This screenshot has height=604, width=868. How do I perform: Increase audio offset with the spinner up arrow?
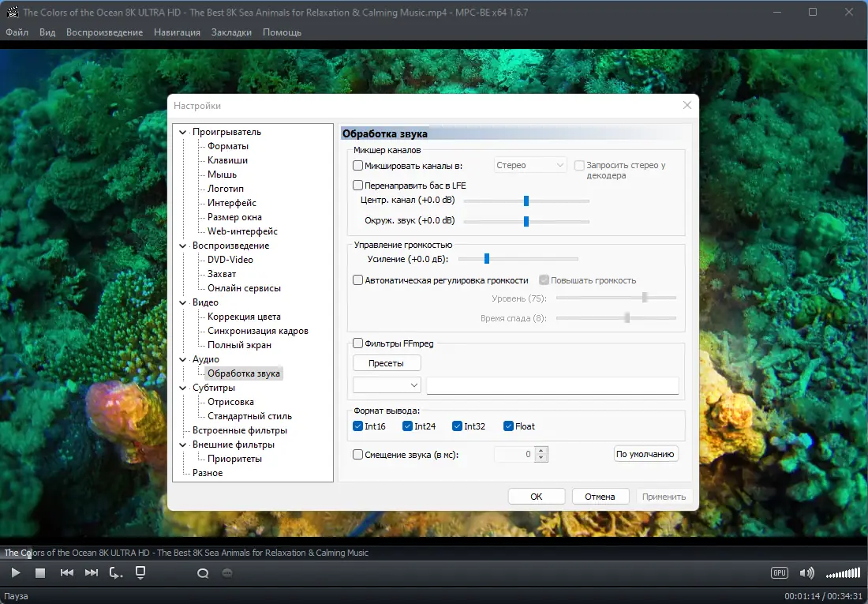pyautogui.click(x=541, y=451)
